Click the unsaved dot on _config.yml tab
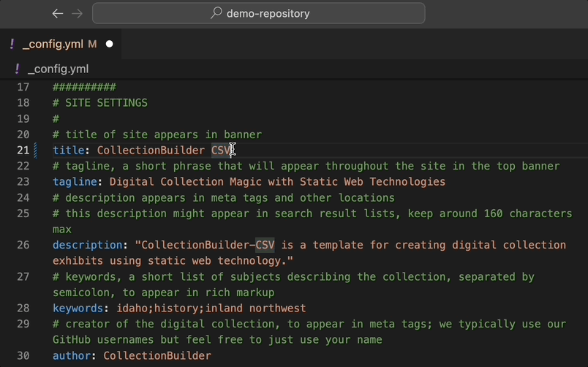This screenshot has height=367, width=588. 110,45
